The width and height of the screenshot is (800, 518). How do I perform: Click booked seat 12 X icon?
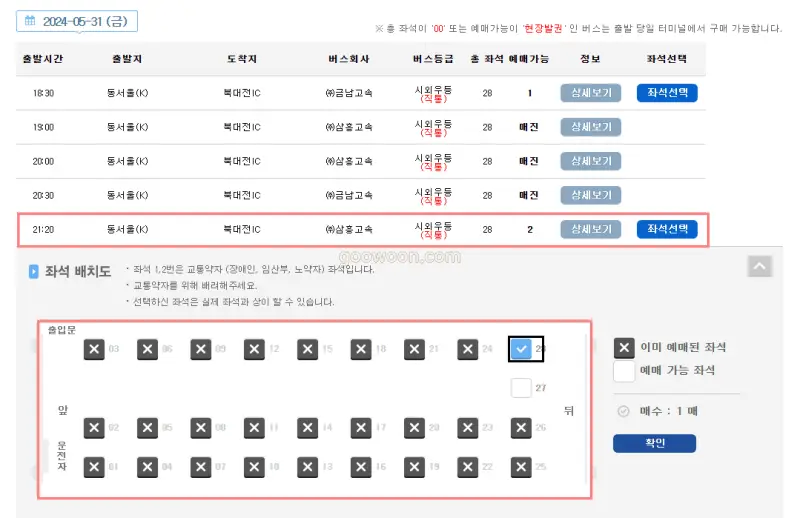[254, 350]
